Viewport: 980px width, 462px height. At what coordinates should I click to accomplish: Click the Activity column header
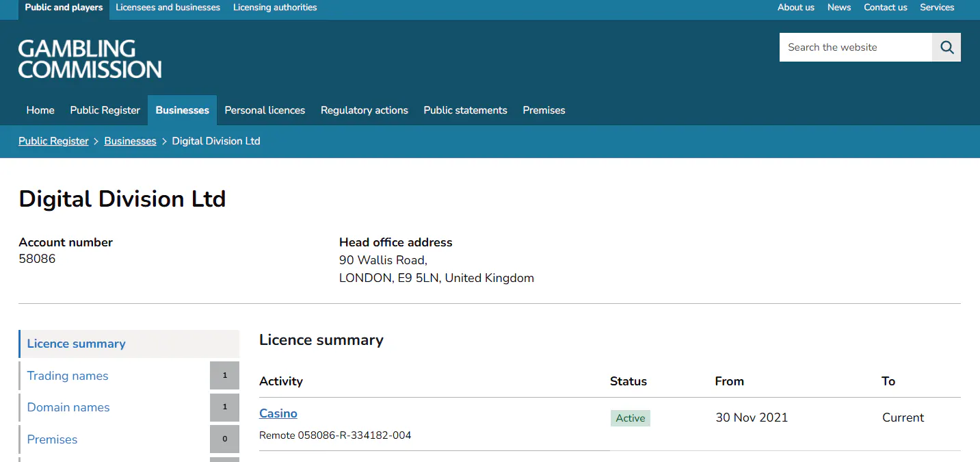(x=281, y=381)
